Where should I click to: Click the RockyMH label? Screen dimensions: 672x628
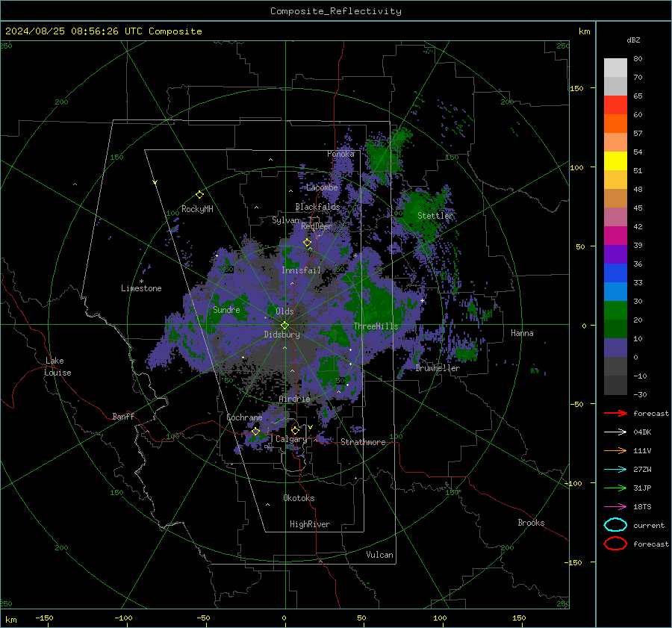pos(197,209)
